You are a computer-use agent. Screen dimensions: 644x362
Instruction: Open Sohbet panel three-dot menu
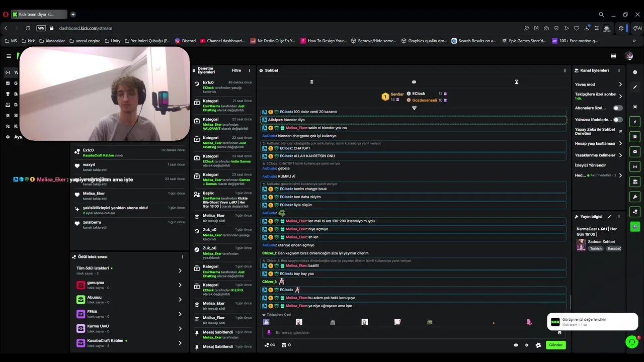[x=565, y=70]
